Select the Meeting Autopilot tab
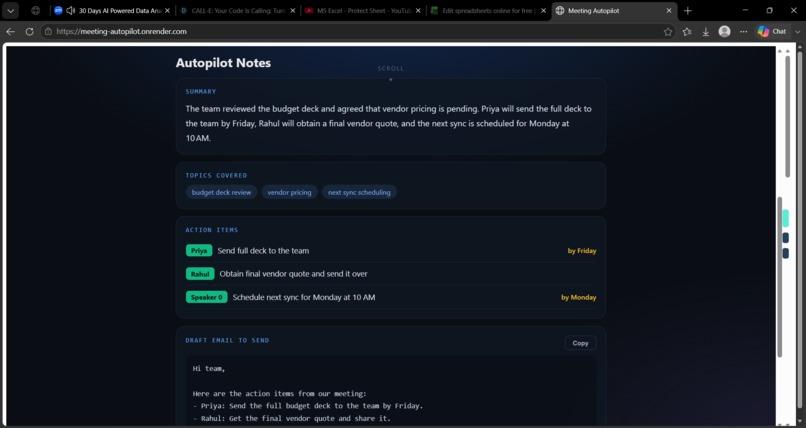This screenshot has height=428, width=806. [614, 10]
